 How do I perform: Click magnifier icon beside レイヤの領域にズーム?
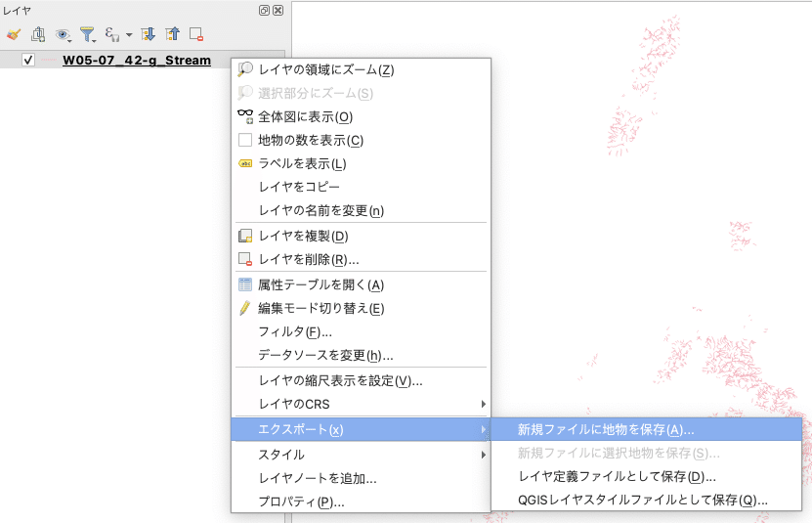point(245,69)
